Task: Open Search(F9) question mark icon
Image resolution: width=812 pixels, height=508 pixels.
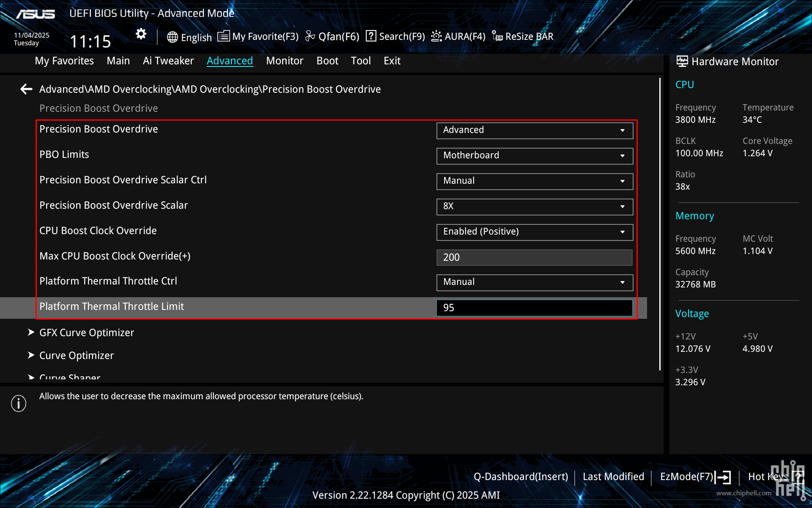Action: point(371,36)
